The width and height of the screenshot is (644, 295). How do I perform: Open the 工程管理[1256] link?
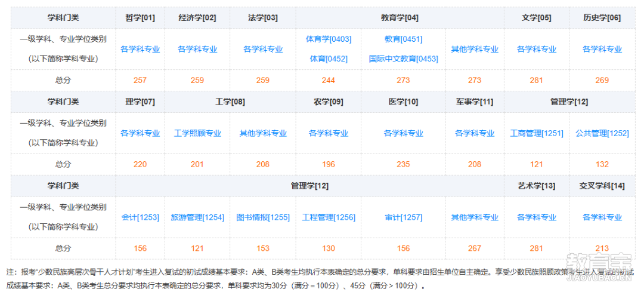click(329, 217)
